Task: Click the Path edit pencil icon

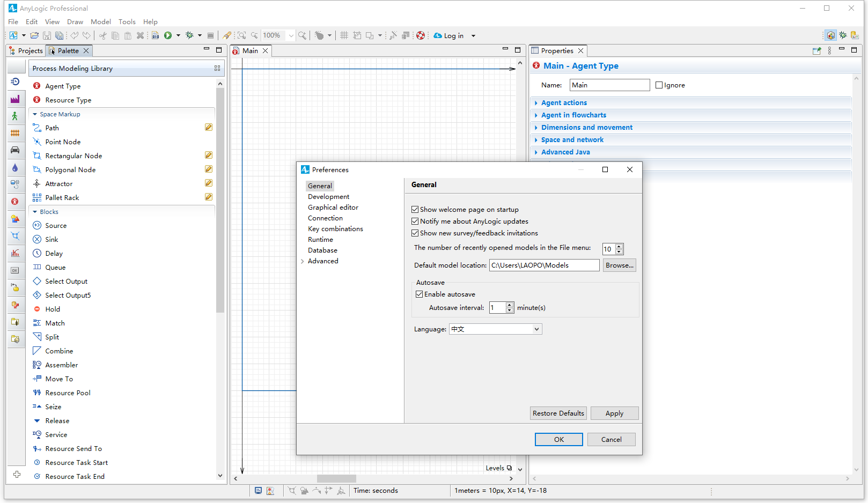Action: tap(209, 127)
